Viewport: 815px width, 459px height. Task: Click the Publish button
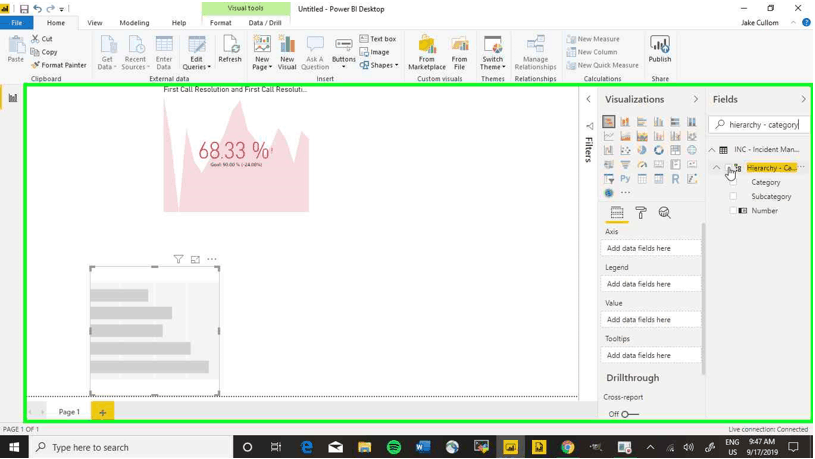point(660,50)
